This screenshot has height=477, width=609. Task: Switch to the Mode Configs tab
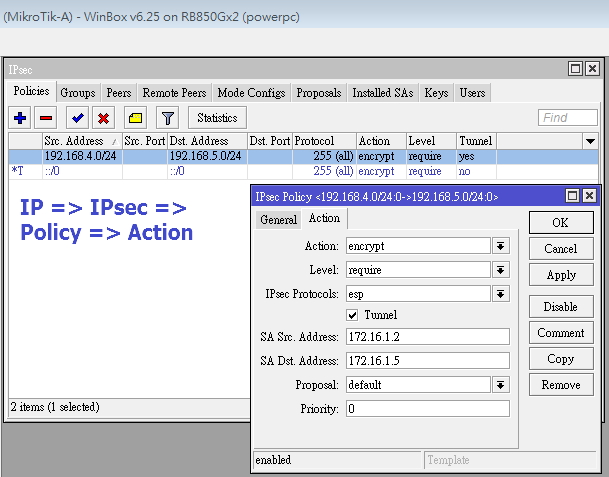coord(251,93)
